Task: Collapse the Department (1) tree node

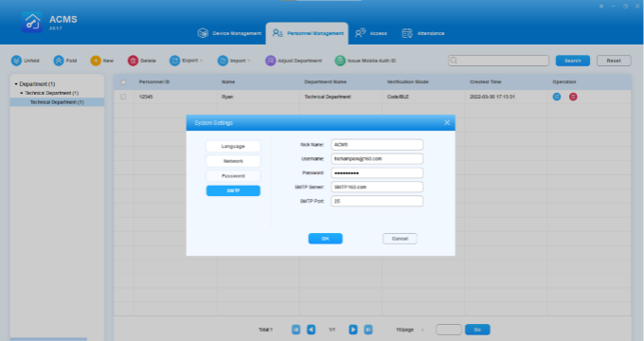Action: (x=16, y=84)
